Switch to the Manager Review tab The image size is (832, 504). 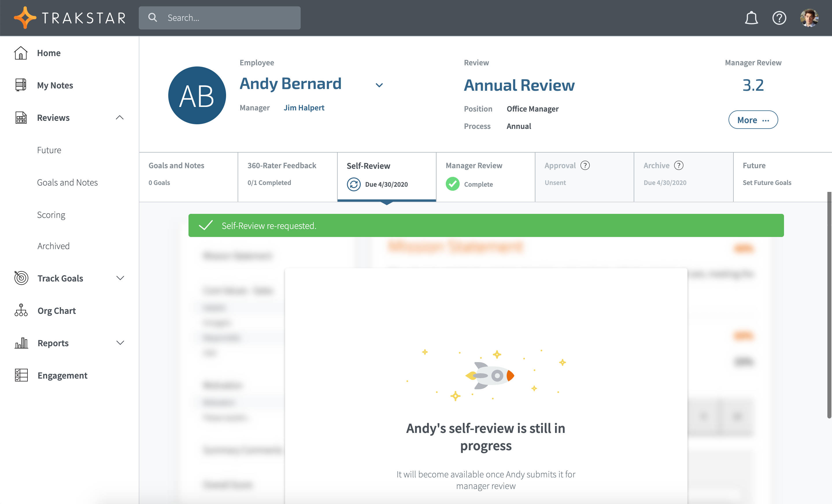pyautogui.click(x=474, y=165)
